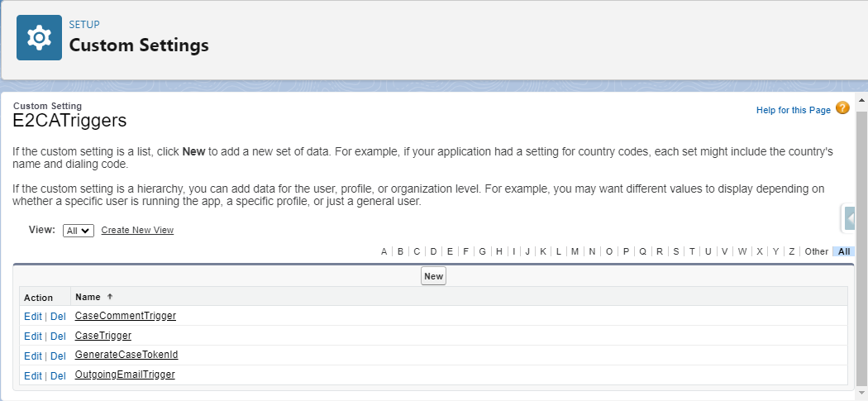Click Create New View link
Image resolution: width=868 pixels, height=401 pixels.
tap(137, 230)
